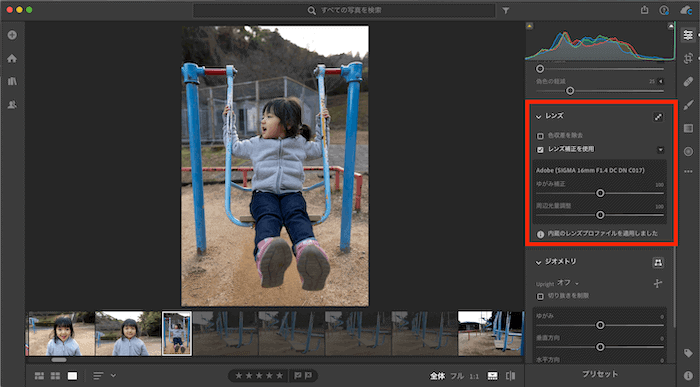Select the guided upright crosshair tool
The height and width of the screenshot is (387, 700).
click(x=658, y=283)
